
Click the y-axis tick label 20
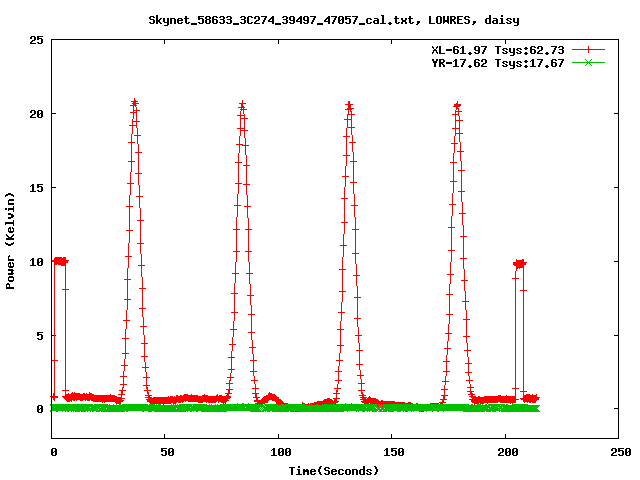[36, 114]
